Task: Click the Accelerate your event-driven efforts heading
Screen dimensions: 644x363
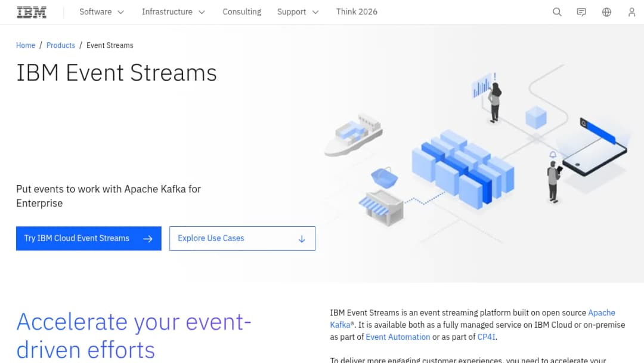Action: pos(134,336)
